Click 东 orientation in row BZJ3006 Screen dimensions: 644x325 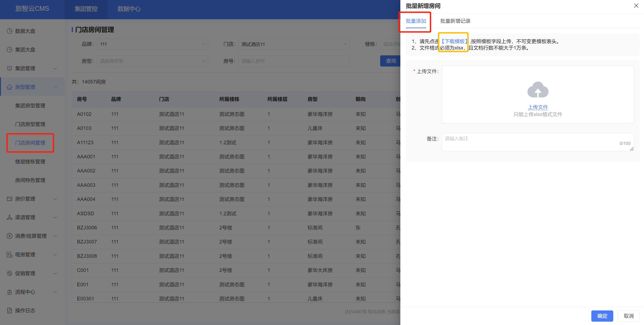(x=358, y=228)
